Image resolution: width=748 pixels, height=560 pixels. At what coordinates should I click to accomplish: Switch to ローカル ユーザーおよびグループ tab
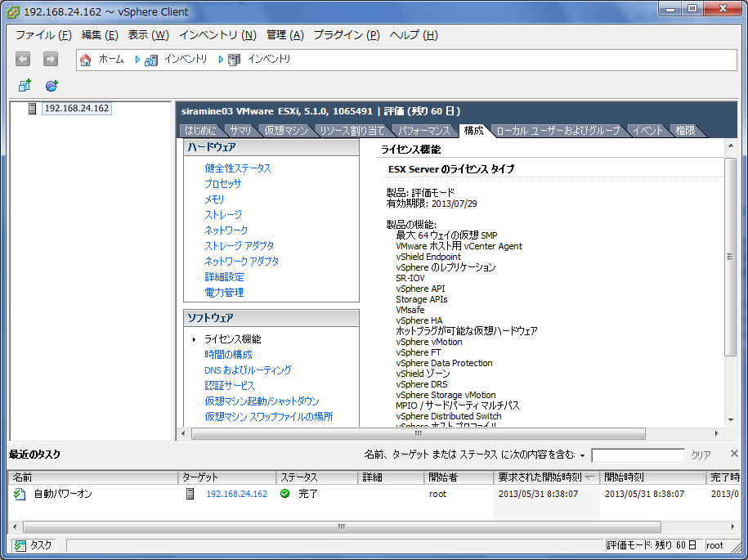(558, 131)
